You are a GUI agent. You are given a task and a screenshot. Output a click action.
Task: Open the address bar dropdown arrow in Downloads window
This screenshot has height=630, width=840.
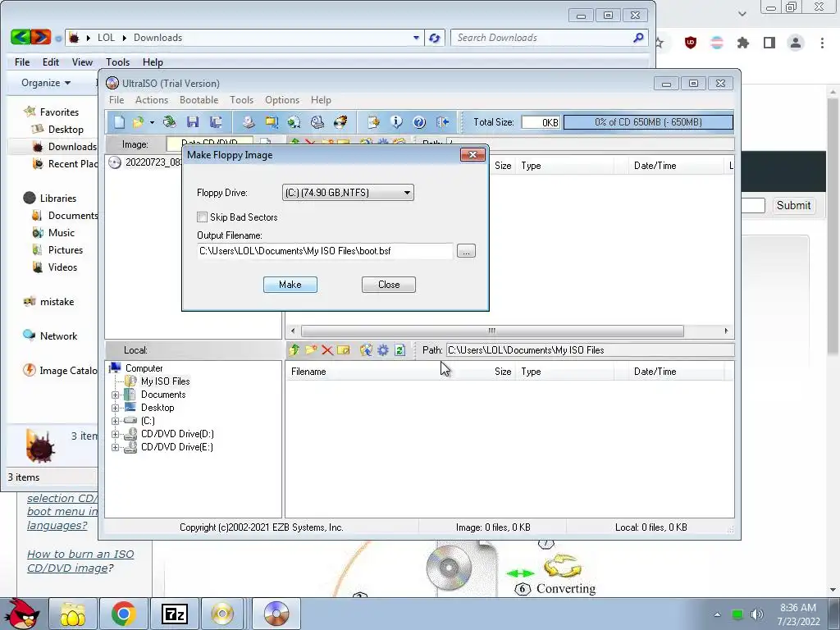[x=416, y=38]
